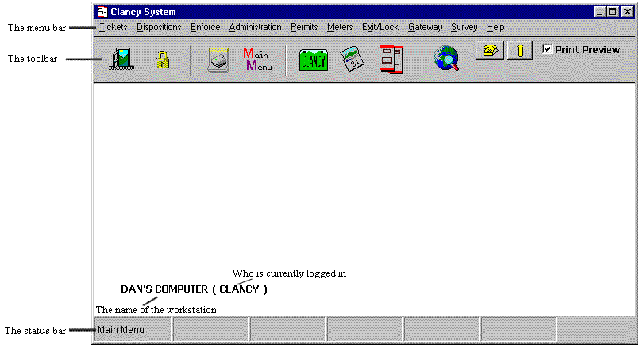Click the exit door toolbar icon
Viewport: 644px width, 349px height.
click(121, 59)
